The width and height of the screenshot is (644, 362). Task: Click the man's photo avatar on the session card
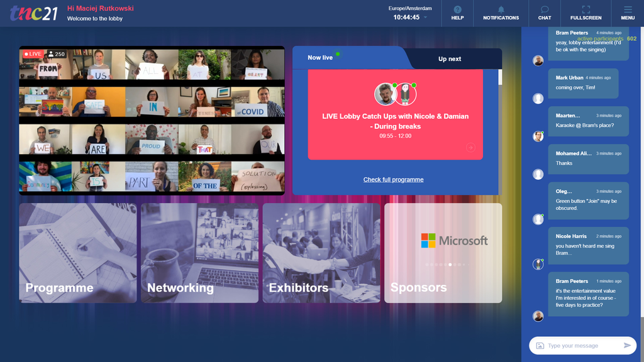click(385, 94)
